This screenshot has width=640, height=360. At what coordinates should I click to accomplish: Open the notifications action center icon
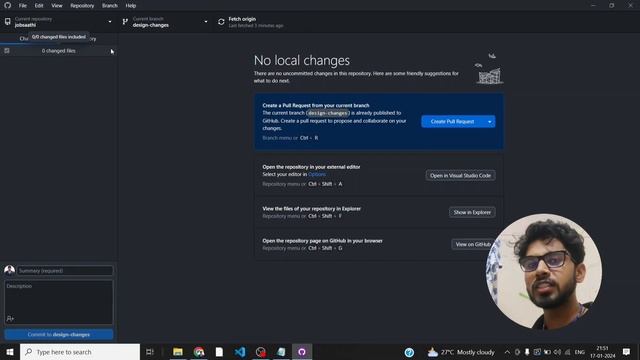coord(627,352)
